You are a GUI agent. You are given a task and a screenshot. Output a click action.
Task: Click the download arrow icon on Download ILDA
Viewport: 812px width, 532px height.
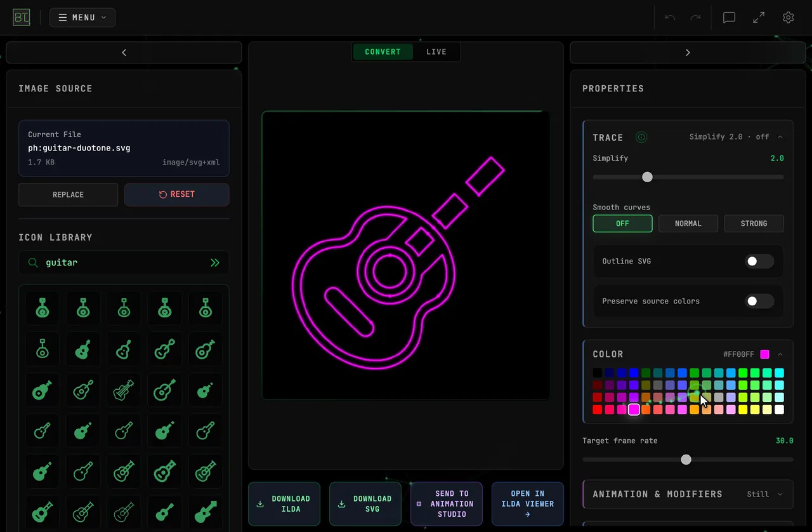(260, 504)
